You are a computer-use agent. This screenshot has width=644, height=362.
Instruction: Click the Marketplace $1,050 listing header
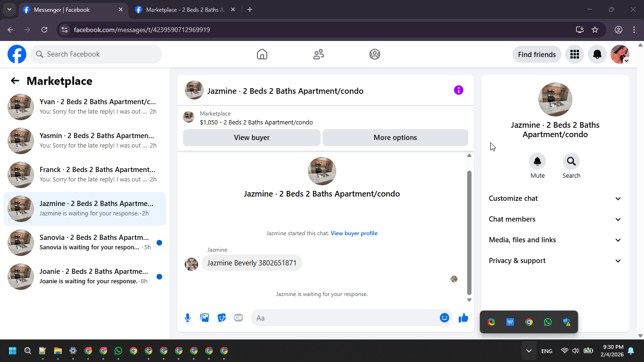pos(325,118)
